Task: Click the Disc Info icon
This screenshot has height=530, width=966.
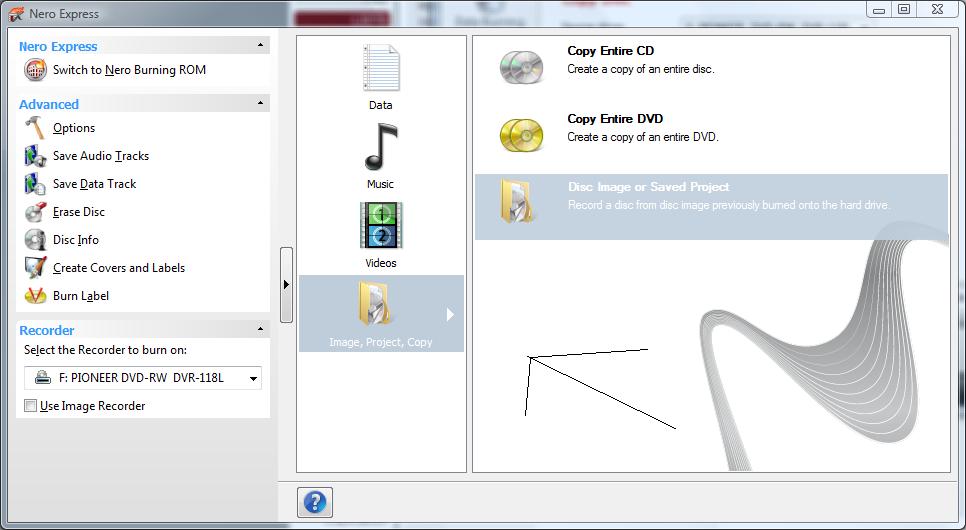Action: [x=35, y=240]
